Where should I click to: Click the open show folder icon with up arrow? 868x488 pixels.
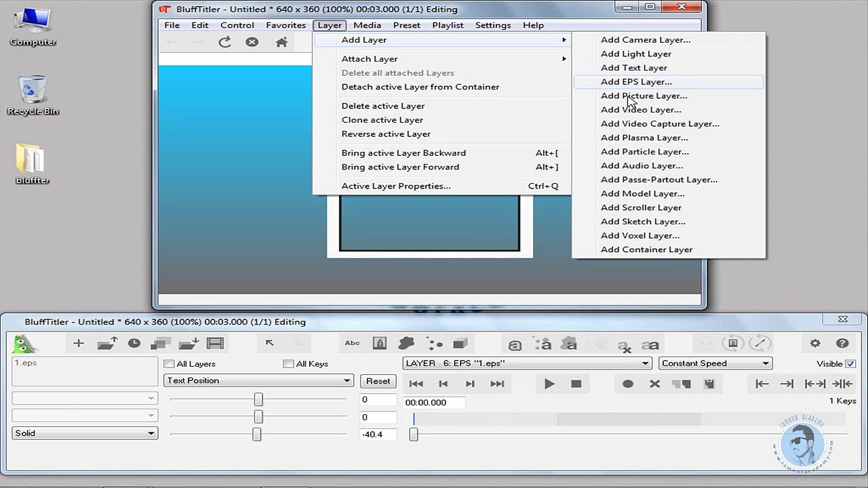(107, 344)
